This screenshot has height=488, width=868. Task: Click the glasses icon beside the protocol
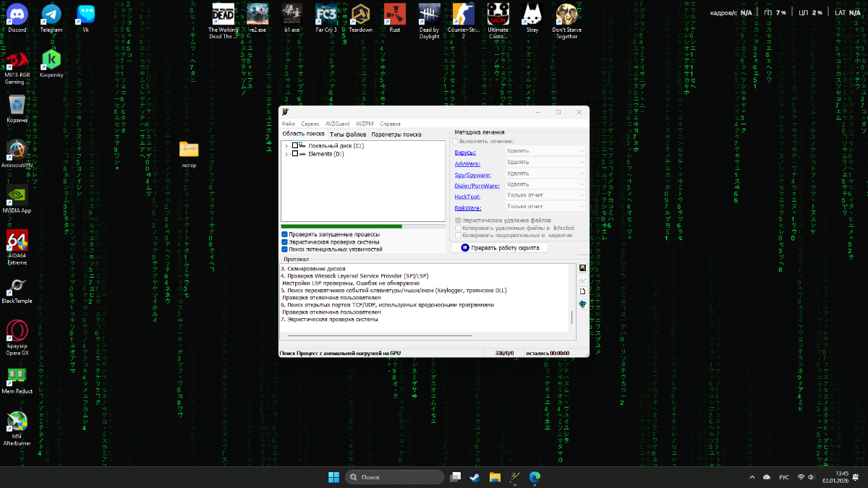(x=582, y=280)
